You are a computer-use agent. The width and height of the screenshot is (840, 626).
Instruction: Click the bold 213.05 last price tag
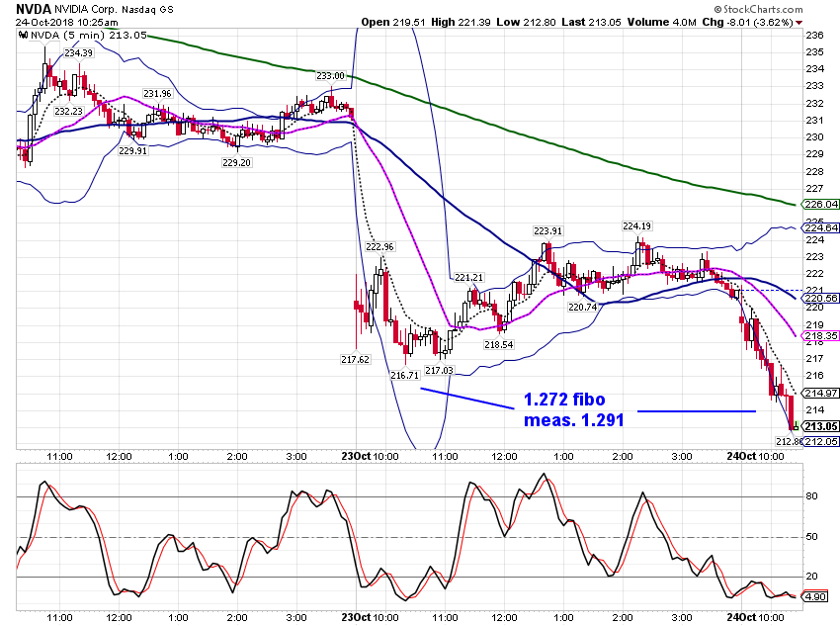click(x=820, y=426)
